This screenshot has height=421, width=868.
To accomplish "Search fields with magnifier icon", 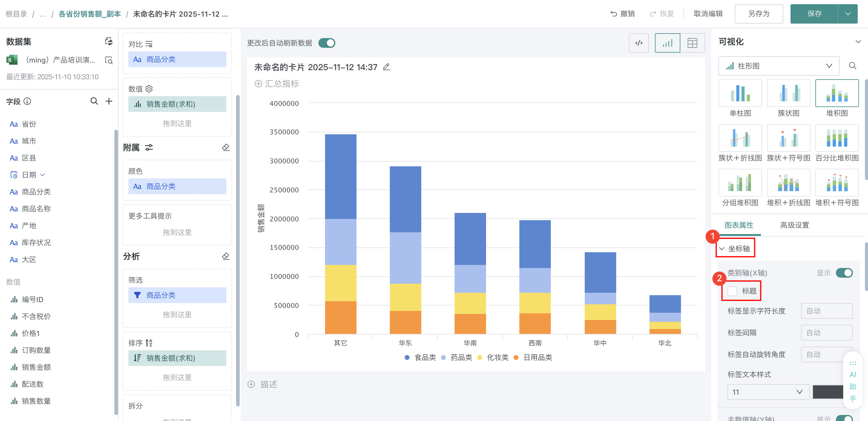I will pyautogui.click(x=94, y=101).
